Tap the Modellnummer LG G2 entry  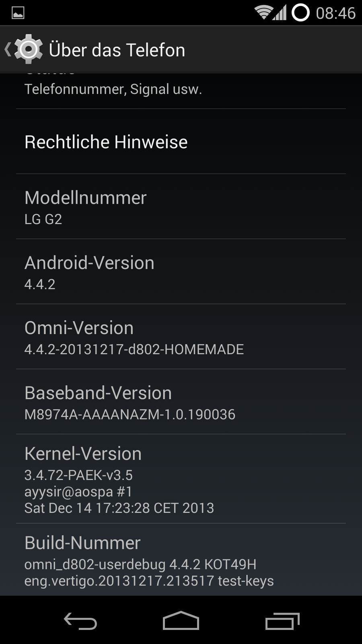click(181, 207)
